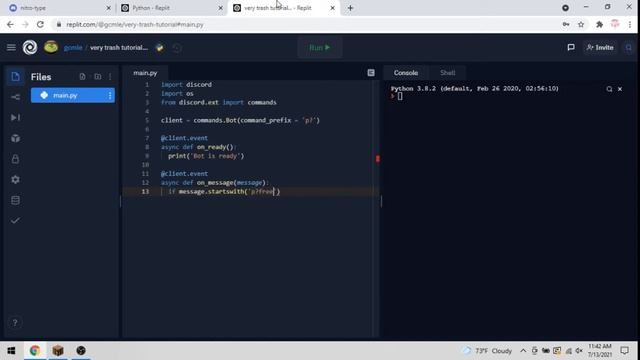The width and height of the screenshot is (640, 360).
Task: Switch to the Console tab
Action: (406, 73)
